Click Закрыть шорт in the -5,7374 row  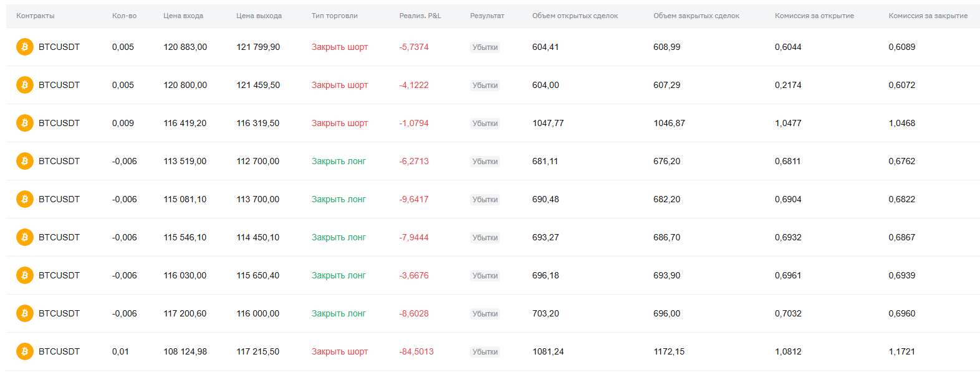[x=340, y=47]
